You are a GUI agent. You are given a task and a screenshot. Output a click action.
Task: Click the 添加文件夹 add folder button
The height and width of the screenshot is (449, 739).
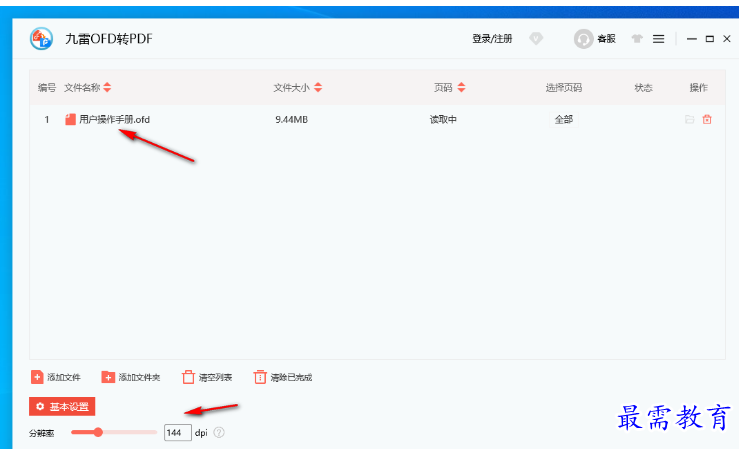point(131,377)
